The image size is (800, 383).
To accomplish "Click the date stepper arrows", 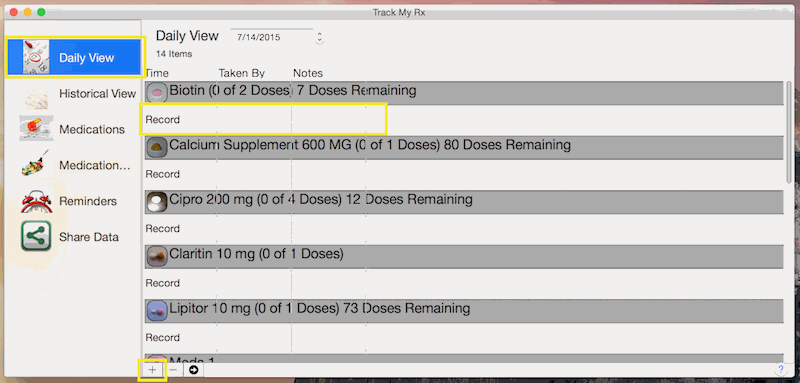I will click(x=319, y=38).
